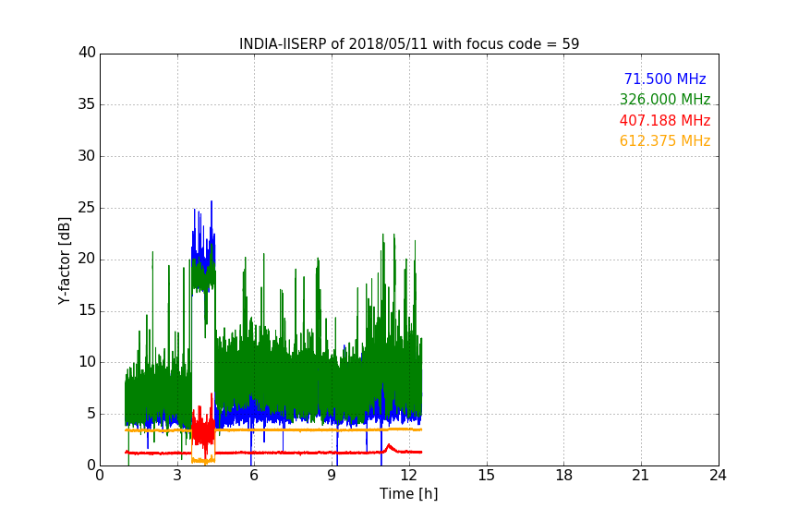Select the 612.375 MHz legend label

coord(665,140)
